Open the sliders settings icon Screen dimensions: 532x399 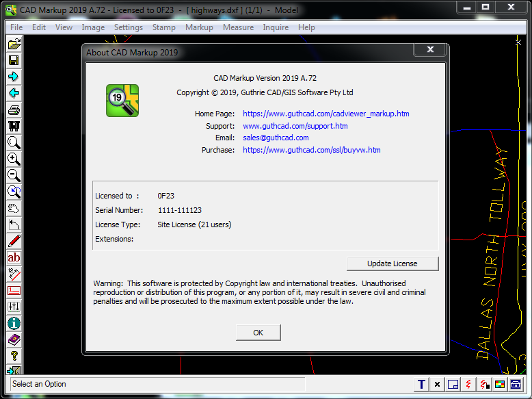point(14,307)
